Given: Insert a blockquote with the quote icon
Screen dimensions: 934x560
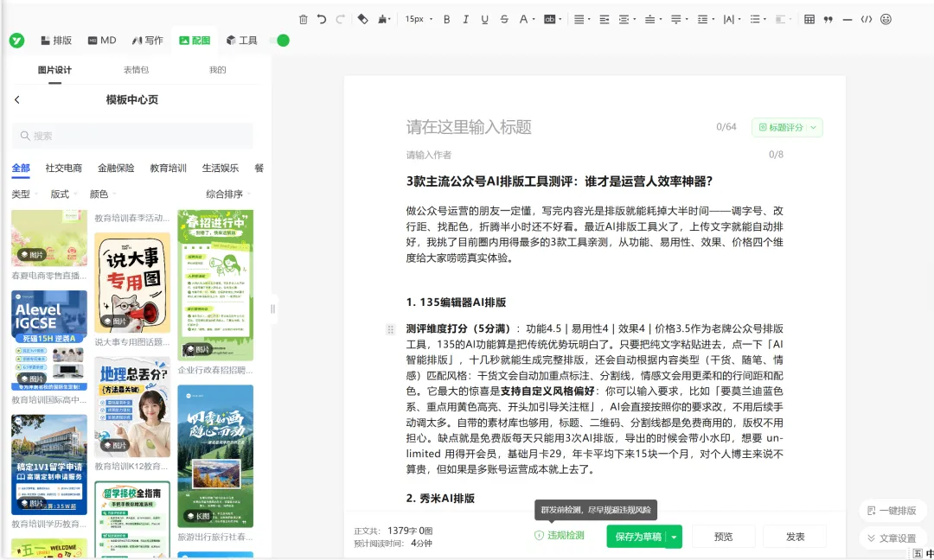Looking at the screenshot, I should click(x=828, y=19).
